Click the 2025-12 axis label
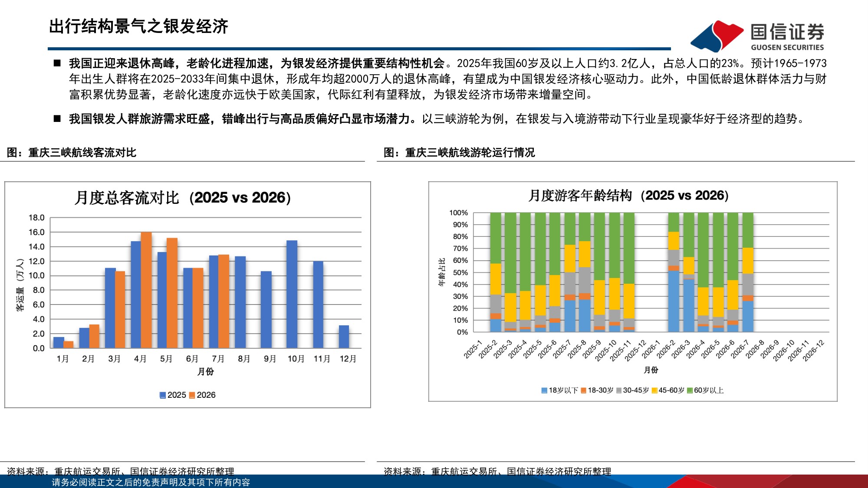868x488 pixels. click(x=636, y=350)
